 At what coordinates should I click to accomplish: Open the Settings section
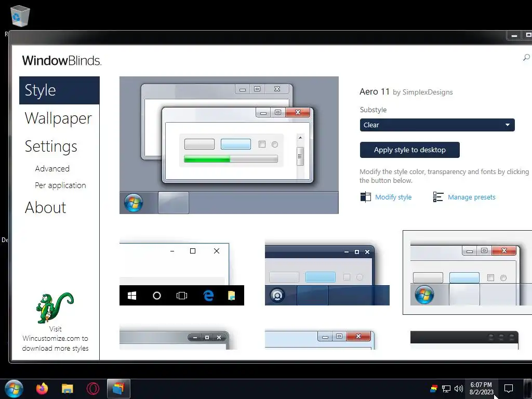[x=51, y=146]
